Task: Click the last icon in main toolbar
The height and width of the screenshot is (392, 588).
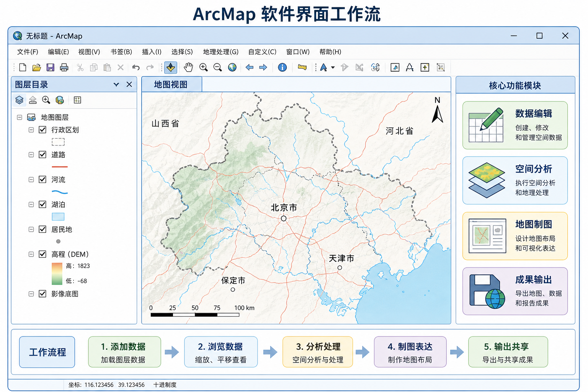Action: (441, 67)
